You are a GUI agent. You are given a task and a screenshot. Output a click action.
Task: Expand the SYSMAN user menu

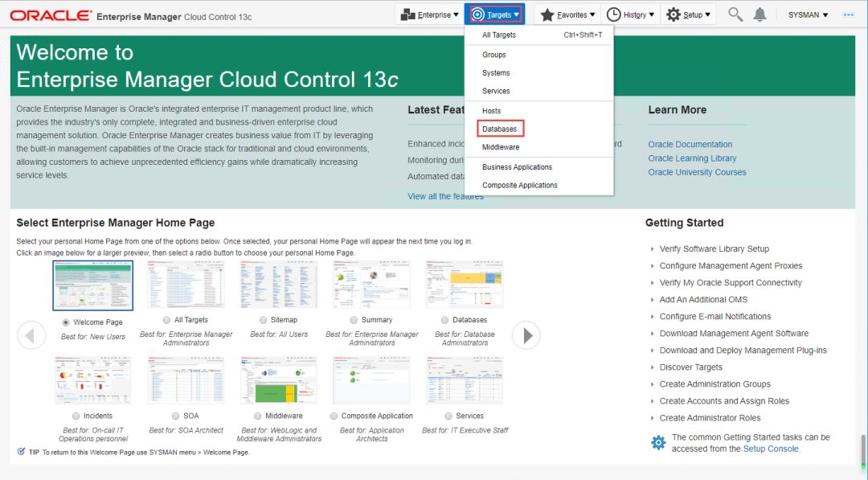pos(808,15)
